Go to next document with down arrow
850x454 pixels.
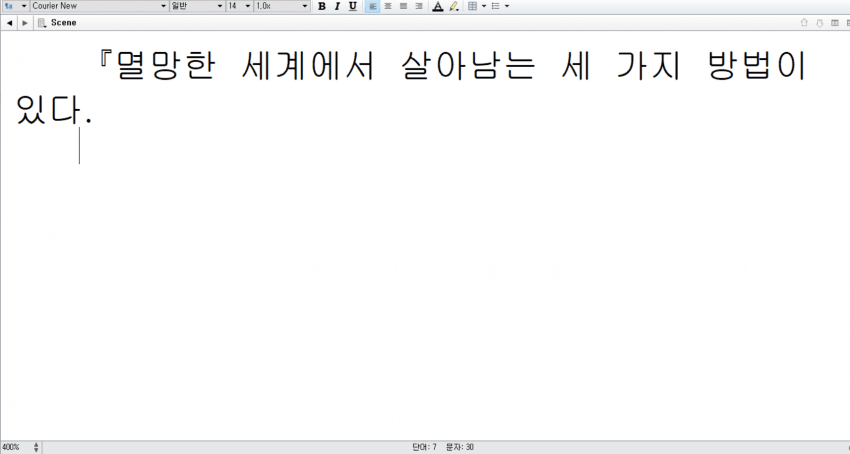point(820,23)
